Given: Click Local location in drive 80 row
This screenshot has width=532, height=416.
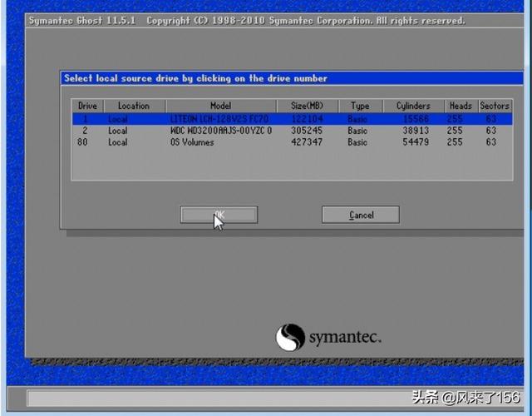Looking at the screenshot, I should pyautogui.click(x=118, y=142).
